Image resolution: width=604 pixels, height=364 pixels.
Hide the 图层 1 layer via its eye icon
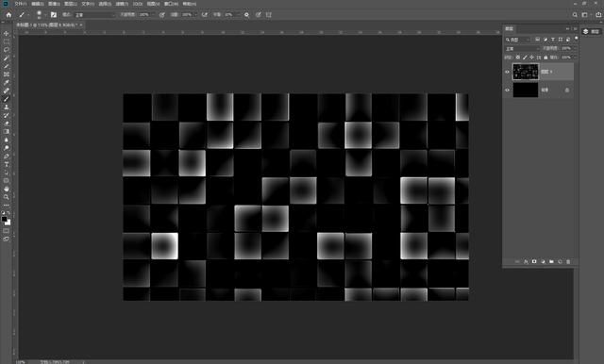tap(508, 72)
